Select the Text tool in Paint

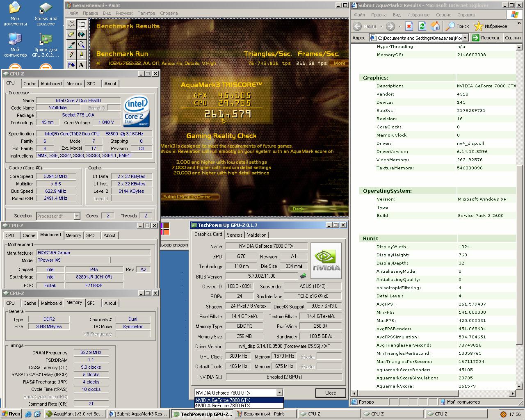click(82, 64)
